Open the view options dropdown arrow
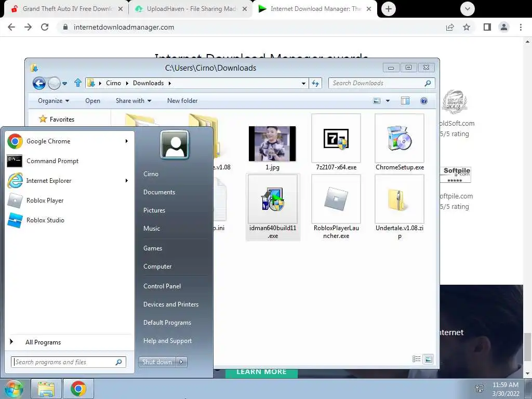This screenshot has width=532, height=399. tap(388, 101)
